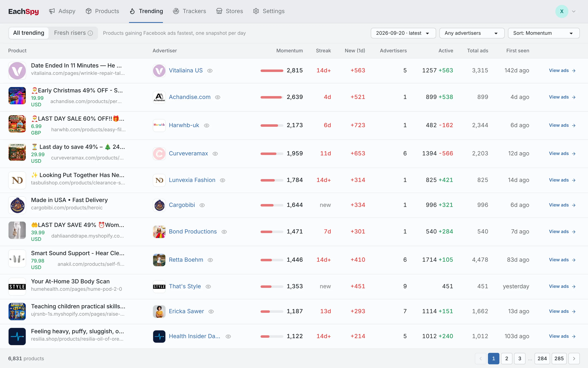Click momentum bar in Harwhb-uk row
Viewport: 588px width, 368px height.
(272, 125)
